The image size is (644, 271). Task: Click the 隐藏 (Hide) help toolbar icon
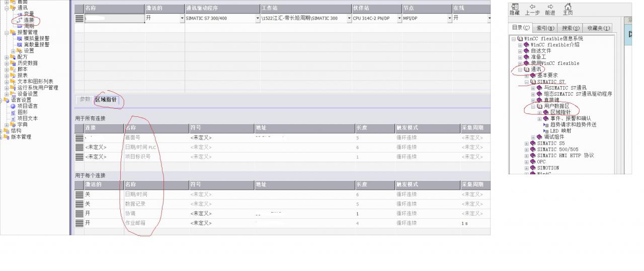pos(515,7)
